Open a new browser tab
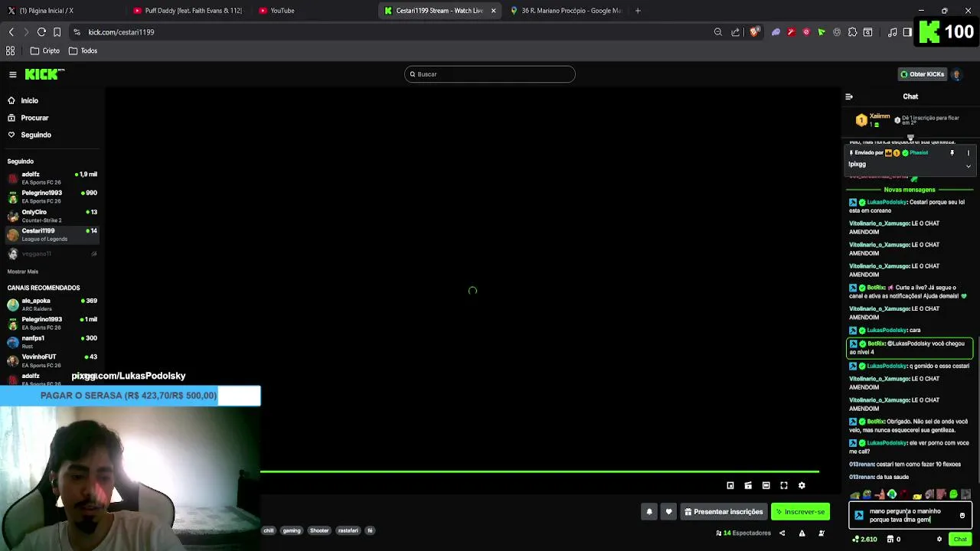Image resolution: width=980 pixels, height=551 pixels. 638,11
